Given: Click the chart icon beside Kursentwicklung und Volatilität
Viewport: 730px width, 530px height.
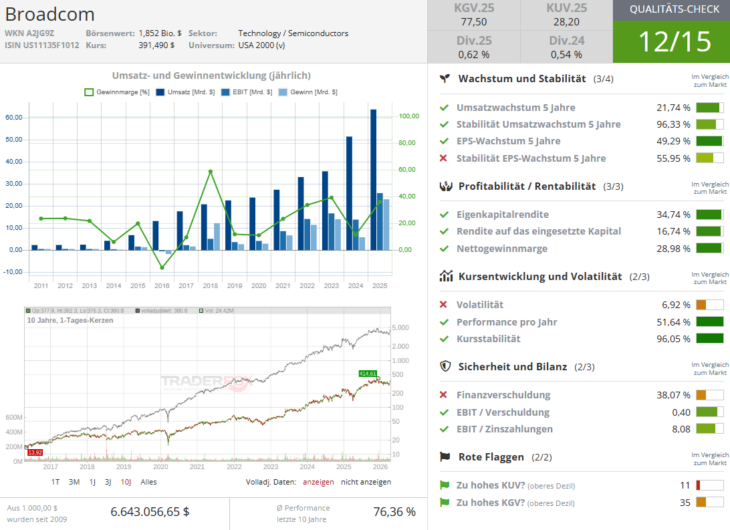Looking at the screenshot, I should pyautogui.click(x=444, y=276).
